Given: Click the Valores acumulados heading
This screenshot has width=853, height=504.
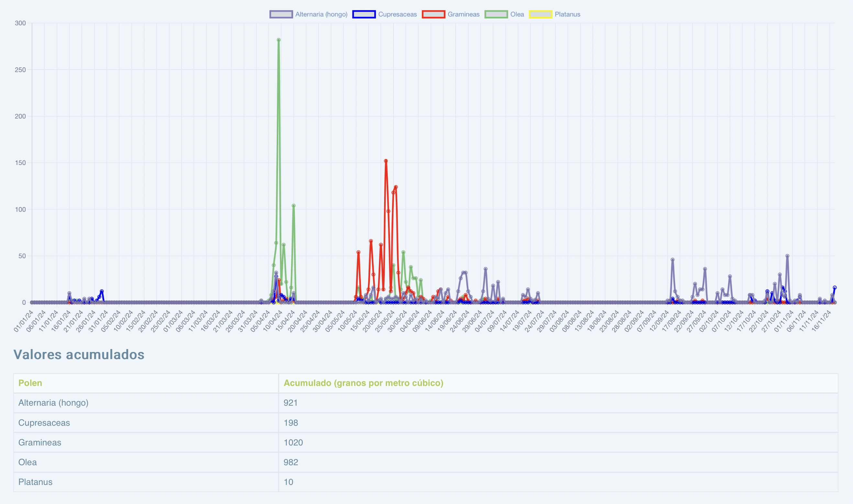Looking at the screenshot, I should point(79,355).
